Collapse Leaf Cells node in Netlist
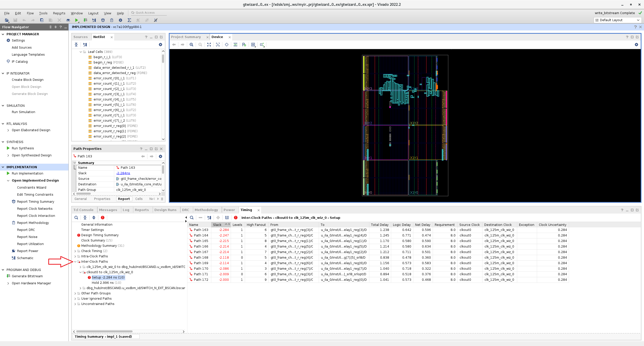The image size is (644, 346). [x=81, y=52]
